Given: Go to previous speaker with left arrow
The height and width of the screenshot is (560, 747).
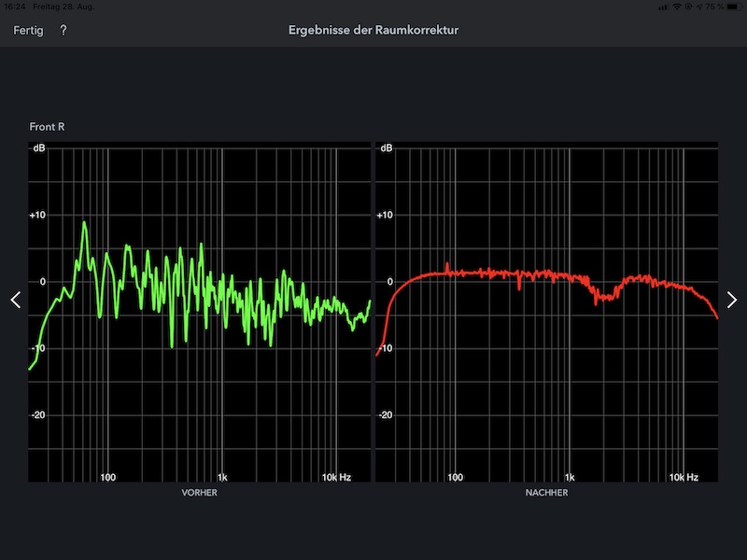Looking at the screenshot, I should pyautogui.click(x=15, y=300).
